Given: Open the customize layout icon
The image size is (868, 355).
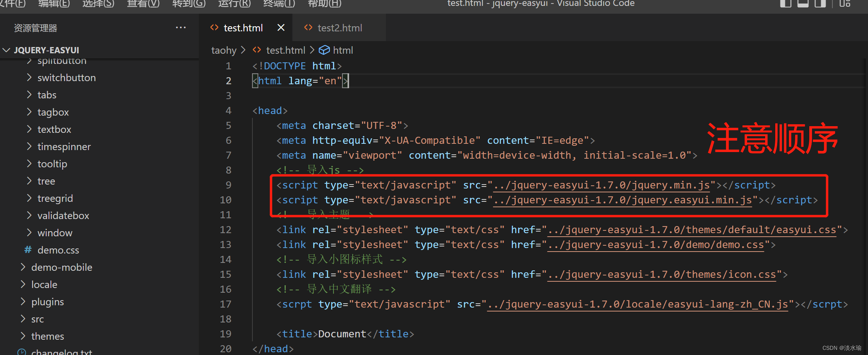Looking at the screenshot, I should 845,4.
